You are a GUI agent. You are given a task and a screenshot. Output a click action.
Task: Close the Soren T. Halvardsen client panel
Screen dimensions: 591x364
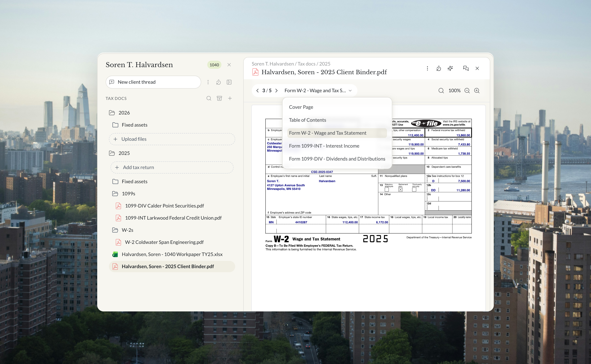(229, 65)
